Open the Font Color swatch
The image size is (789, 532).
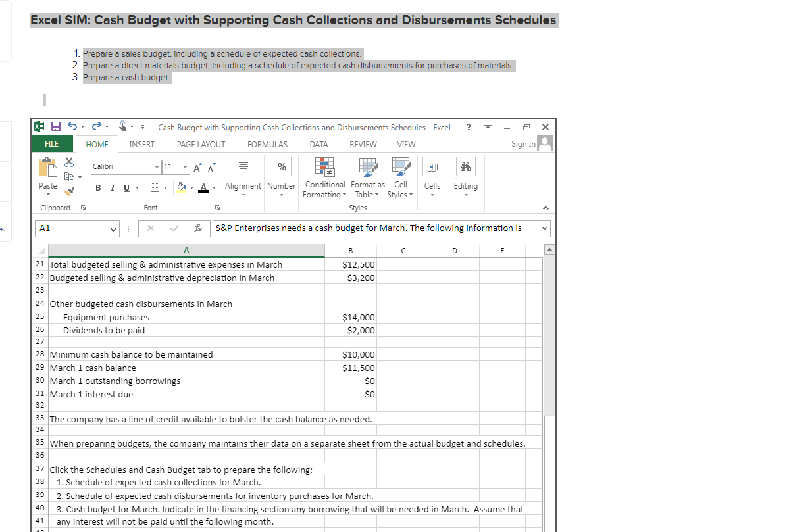203,188
